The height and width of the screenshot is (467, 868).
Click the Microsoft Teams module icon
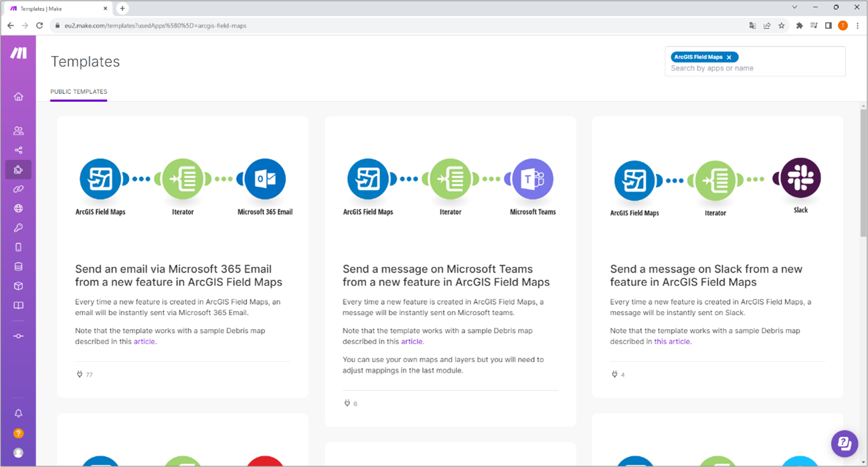(x=533, y=179)
